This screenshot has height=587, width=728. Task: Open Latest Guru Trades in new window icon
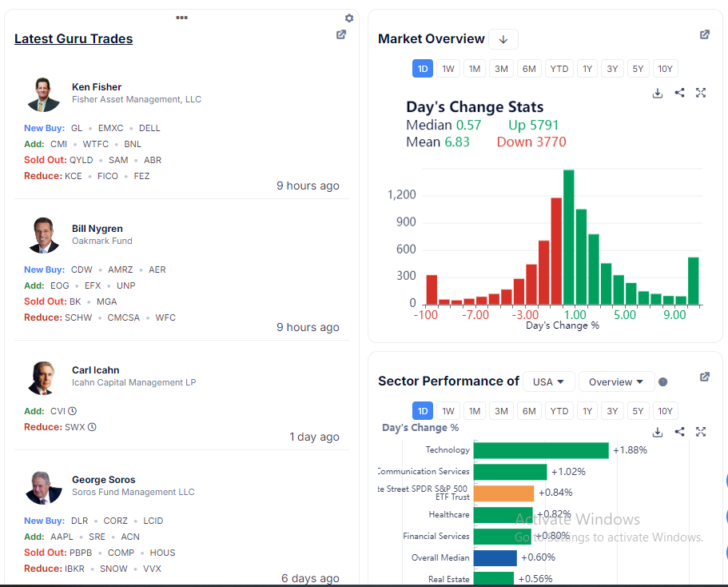click(x=341, y=34)
